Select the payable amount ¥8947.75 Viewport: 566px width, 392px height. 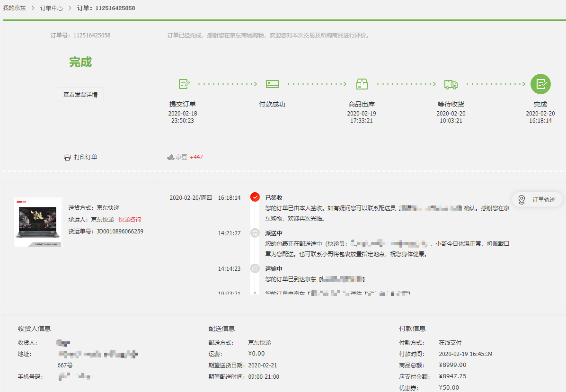click(452, 376)
